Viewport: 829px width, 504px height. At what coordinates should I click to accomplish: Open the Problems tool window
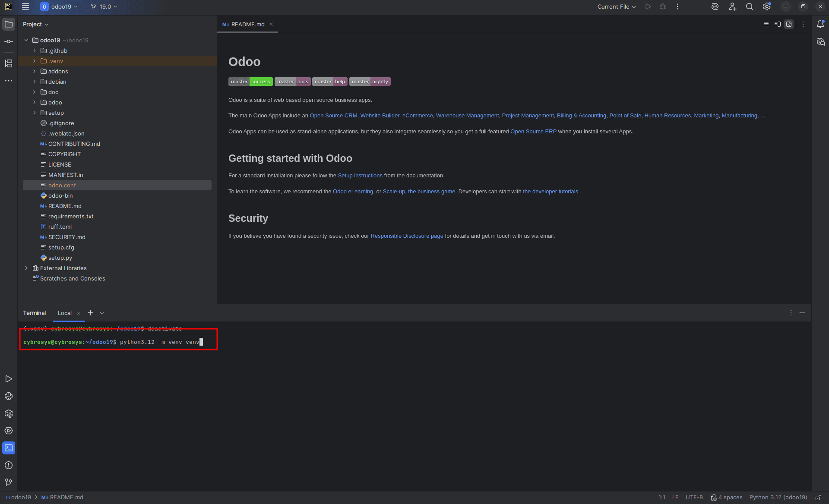coord(9,465)
